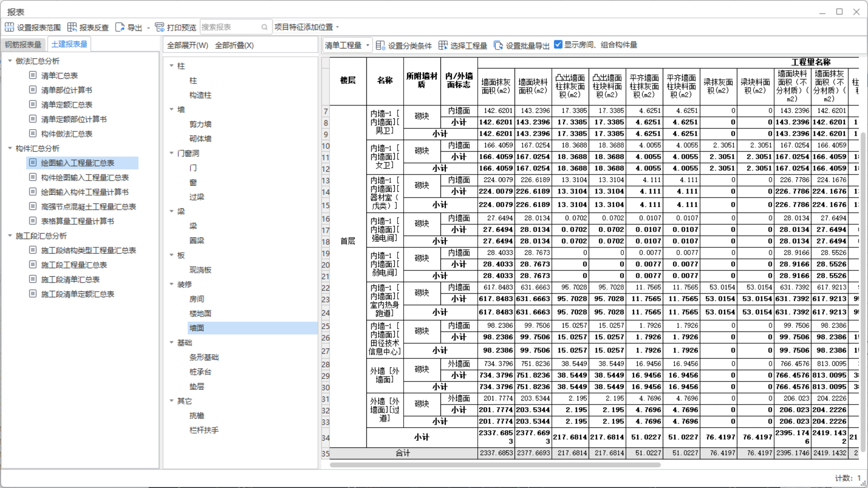Viewport: 868px width, 488px height.
Task: Click the 设置报表范围 toolbar icon
Action: click(9, 27)
